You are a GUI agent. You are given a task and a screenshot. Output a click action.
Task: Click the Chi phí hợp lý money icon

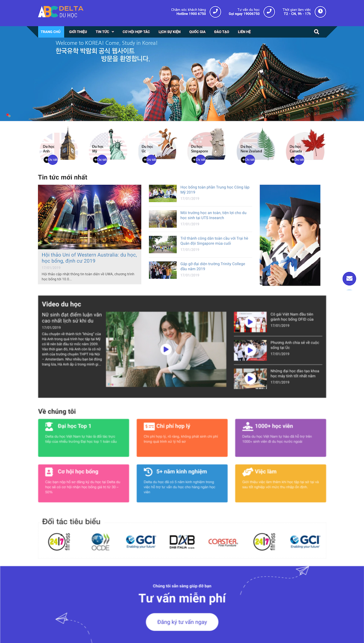coord(149,426)
